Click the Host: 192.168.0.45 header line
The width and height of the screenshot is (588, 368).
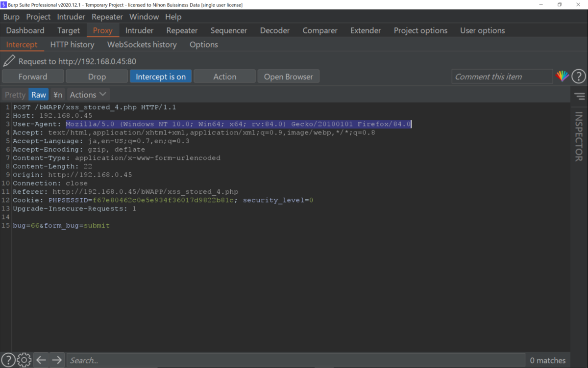[x=52, y=116]
